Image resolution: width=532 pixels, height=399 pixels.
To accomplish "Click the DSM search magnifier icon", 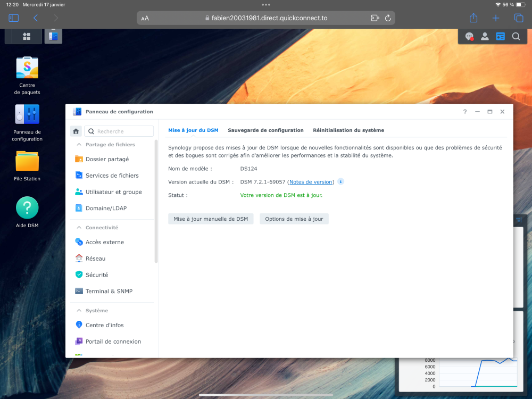I will tap(516, 36).
